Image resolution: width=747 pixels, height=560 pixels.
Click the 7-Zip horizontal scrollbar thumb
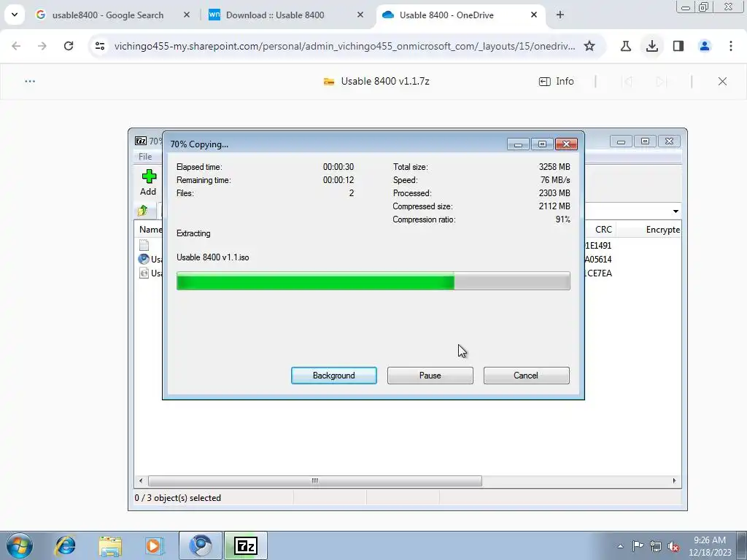tap(314, 481)
